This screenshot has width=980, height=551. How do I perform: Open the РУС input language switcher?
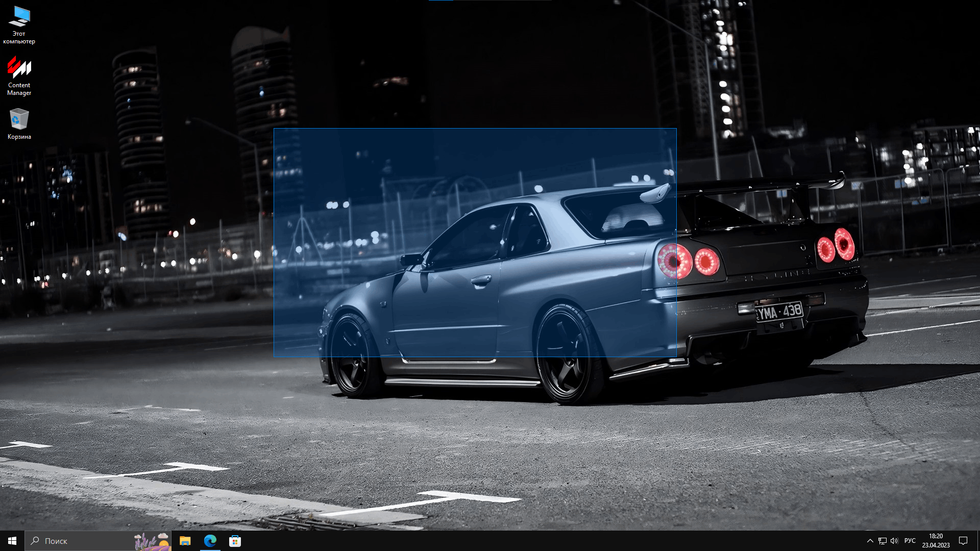pos(910,541)
